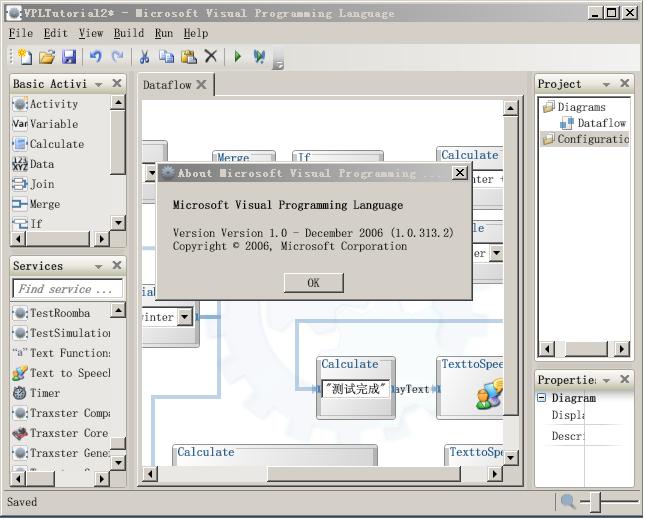Select the Text Functions service
The image size is (645, 519).
(60, 353)
